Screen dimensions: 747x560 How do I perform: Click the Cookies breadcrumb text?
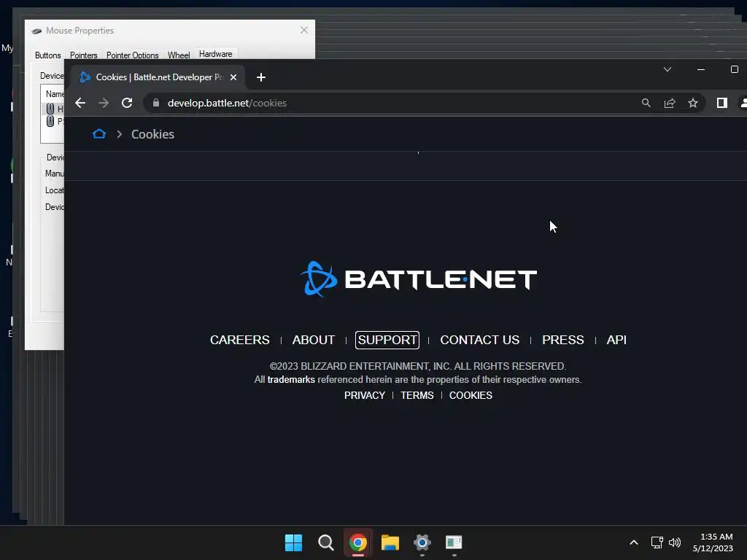coord(153,134)
